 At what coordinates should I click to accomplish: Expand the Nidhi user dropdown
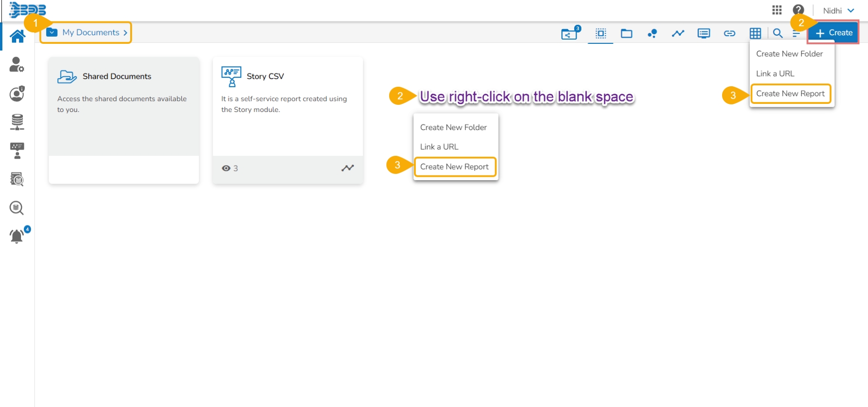tap(838, 10)
